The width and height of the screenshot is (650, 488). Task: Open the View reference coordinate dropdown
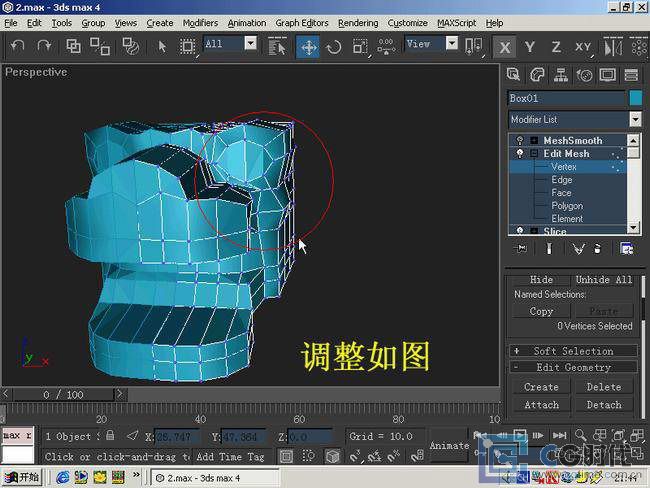point(452,43)
